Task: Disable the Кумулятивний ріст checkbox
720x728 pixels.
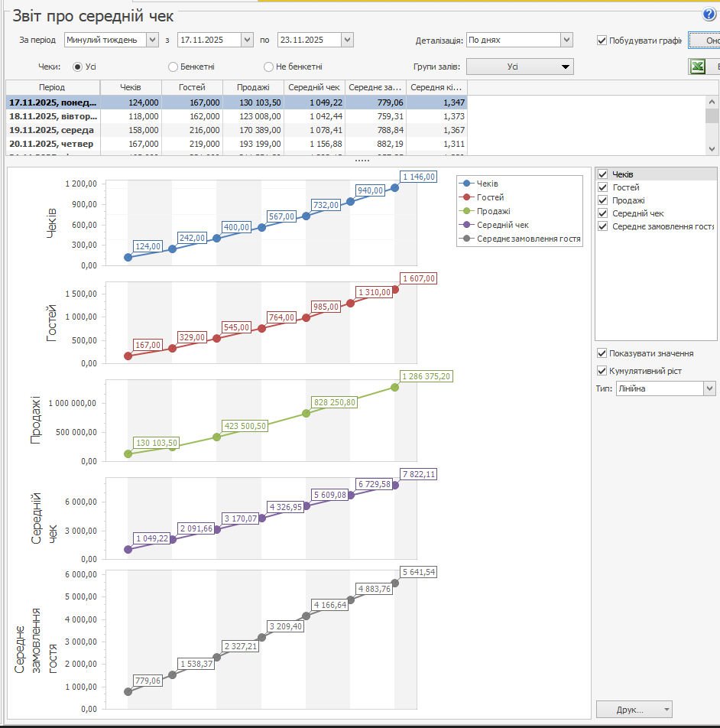Action: 602,371
